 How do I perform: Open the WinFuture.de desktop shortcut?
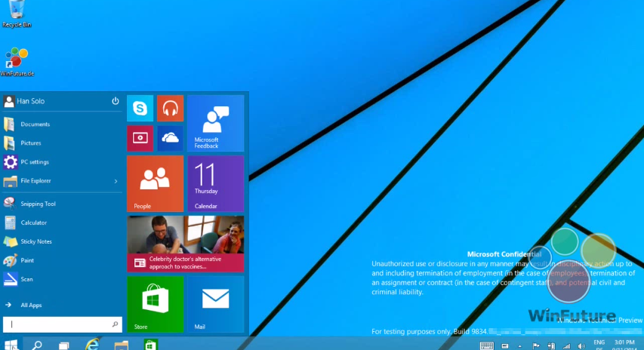[x=17, y=62]
